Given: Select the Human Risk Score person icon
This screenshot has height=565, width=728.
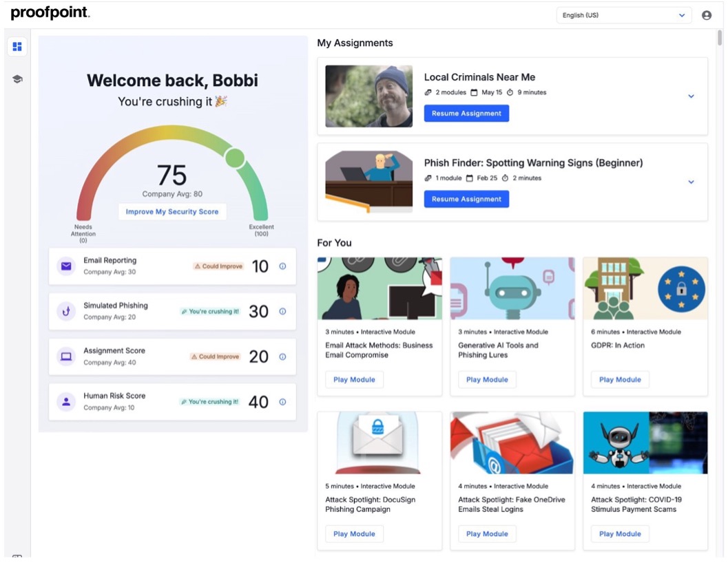Looking at the screenshot, I should [x=65, y=402].
